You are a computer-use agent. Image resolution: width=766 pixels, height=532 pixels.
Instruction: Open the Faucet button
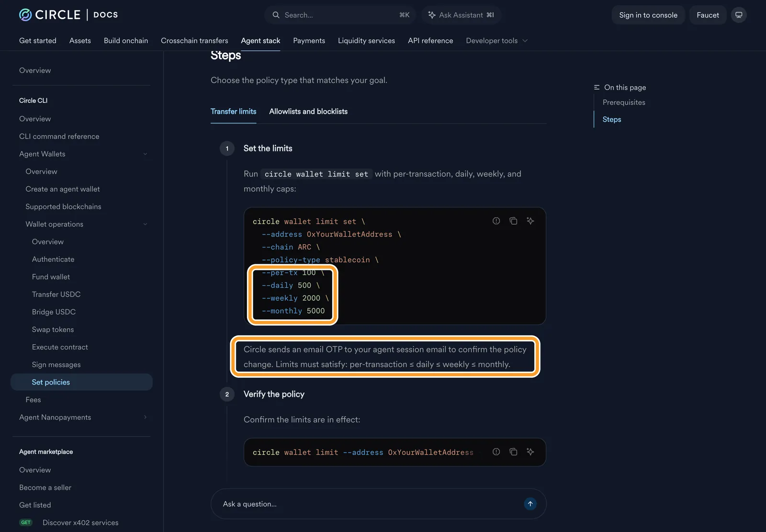(708, 15)
